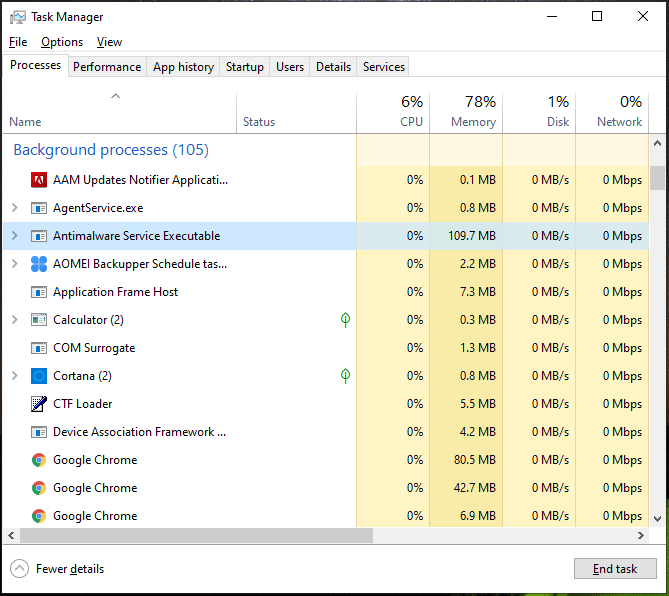This screenshot has width=669, height=596.
Task: Click the End task button
Action: (x=615, y=569)
